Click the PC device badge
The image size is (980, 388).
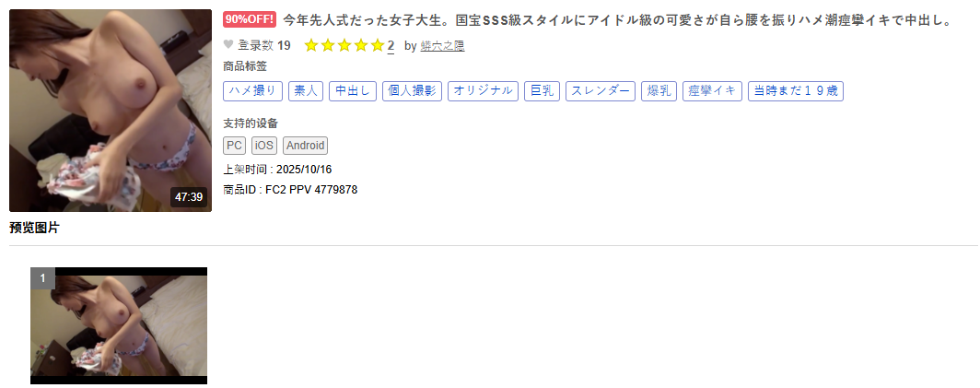coord(234,146)
